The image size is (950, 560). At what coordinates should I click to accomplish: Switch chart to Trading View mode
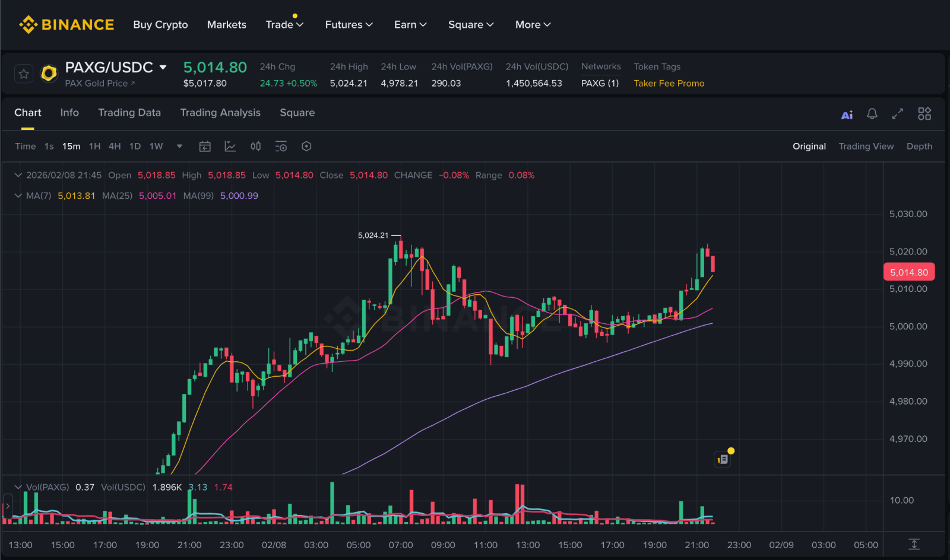click(x=866, y=147)
